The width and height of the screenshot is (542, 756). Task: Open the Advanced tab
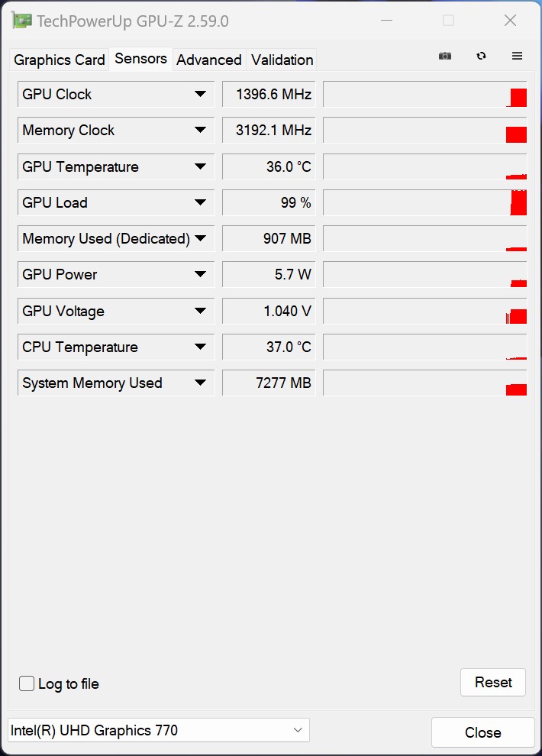point(209,60)
